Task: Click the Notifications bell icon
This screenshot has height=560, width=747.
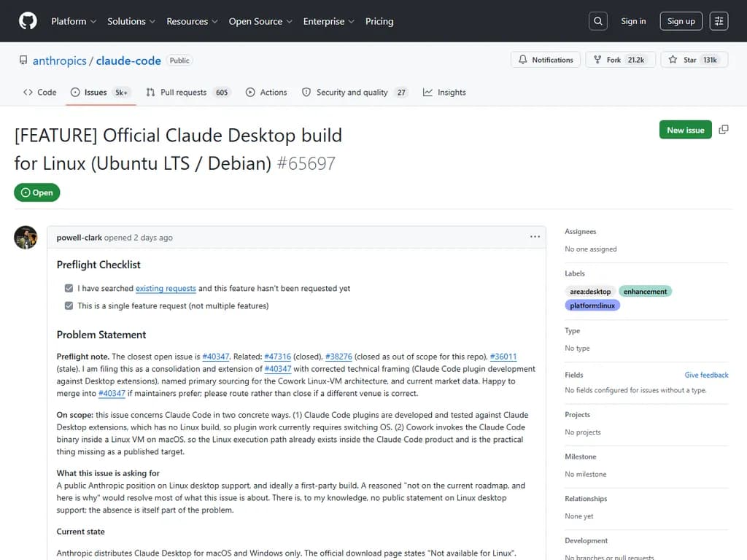Action: pos(522,60)
